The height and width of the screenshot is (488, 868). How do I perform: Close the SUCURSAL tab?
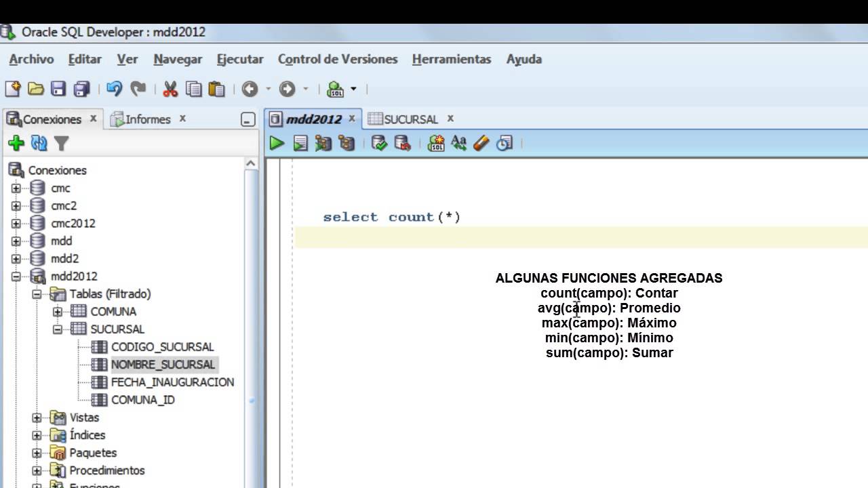coord(450,119)
